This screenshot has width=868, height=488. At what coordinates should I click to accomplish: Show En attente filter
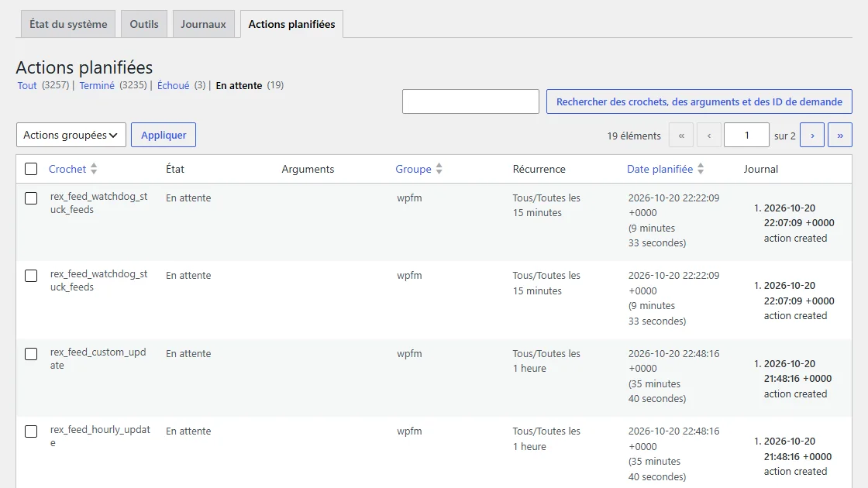tap(239, 85)
